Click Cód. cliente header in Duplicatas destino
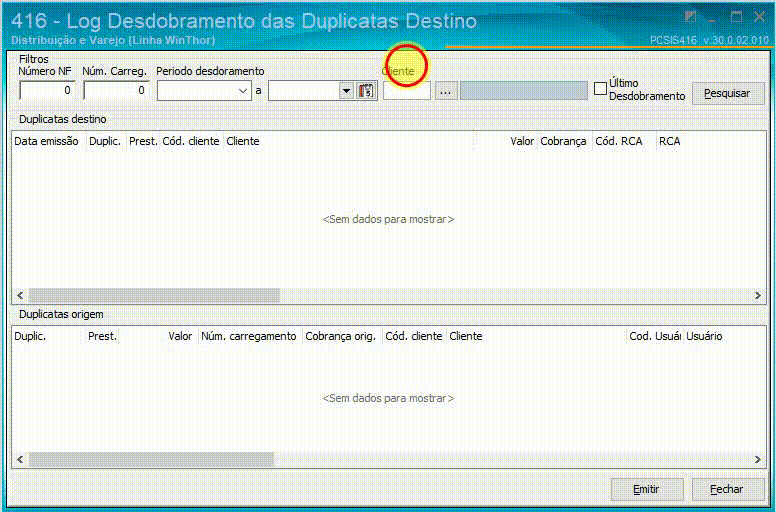Image resolution: width=776 pixels, height=512 pixels. (192, 141)
